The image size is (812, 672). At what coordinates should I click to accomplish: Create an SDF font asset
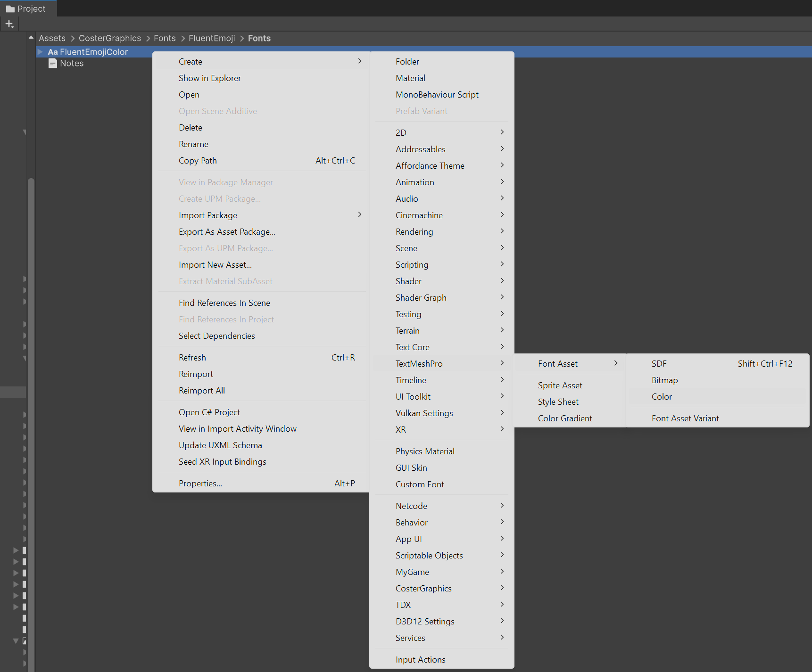[x=718, y=364]
